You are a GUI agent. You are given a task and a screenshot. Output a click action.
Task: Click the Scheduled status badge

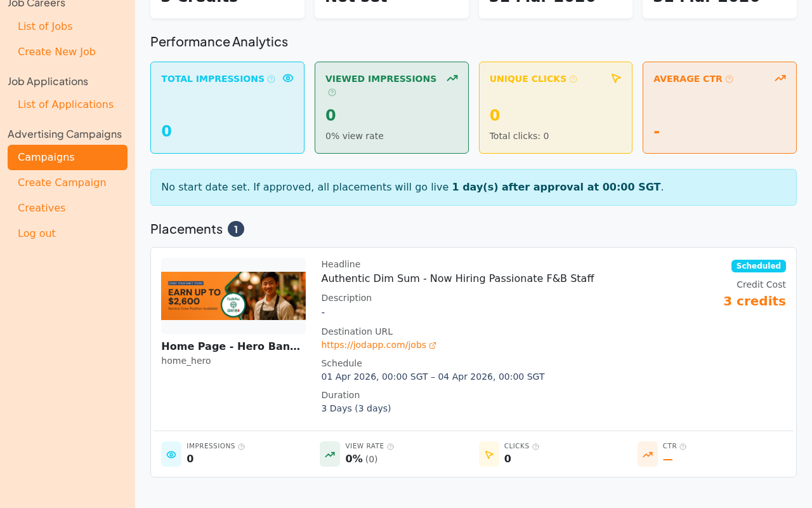pyautogui.click(x=758, y=265)
